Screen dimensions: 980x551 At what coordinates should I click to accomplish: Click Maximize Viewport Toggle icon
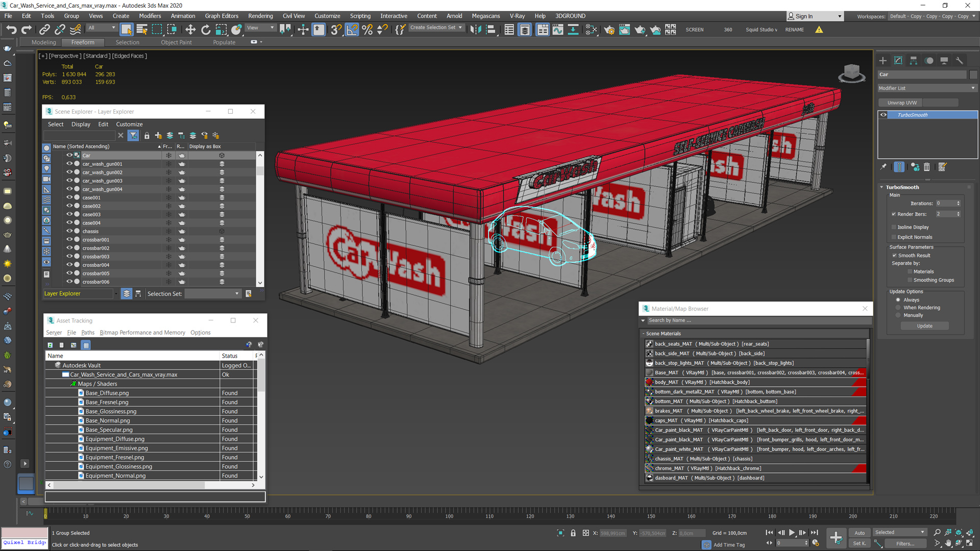tap(969, 543)
